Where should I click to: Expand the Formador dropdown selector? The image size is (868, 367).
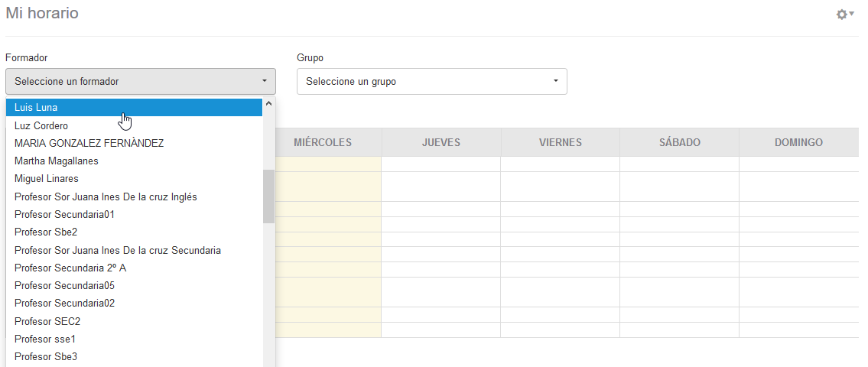coord(141,81)
